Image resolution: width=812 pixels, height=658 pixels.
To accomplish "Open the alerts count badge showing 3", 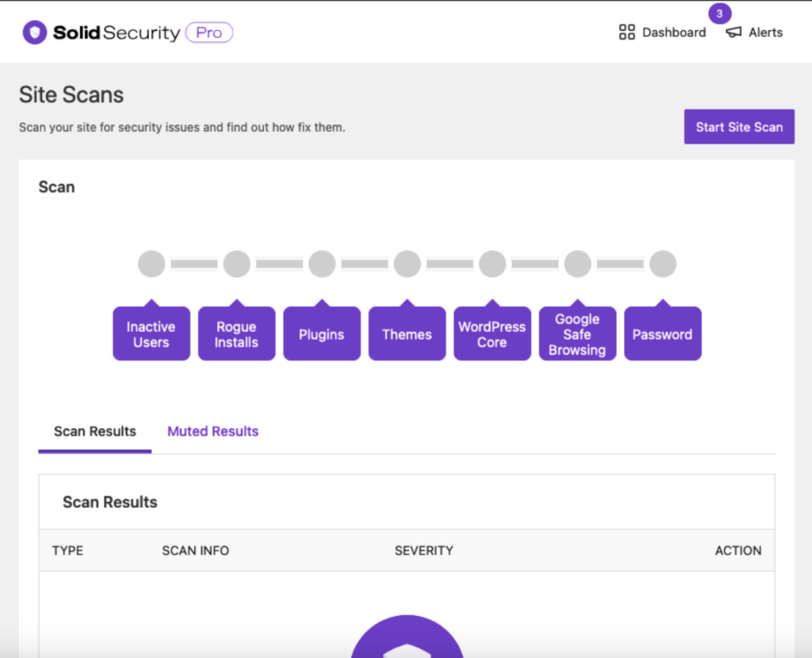I will pos(719,13).
